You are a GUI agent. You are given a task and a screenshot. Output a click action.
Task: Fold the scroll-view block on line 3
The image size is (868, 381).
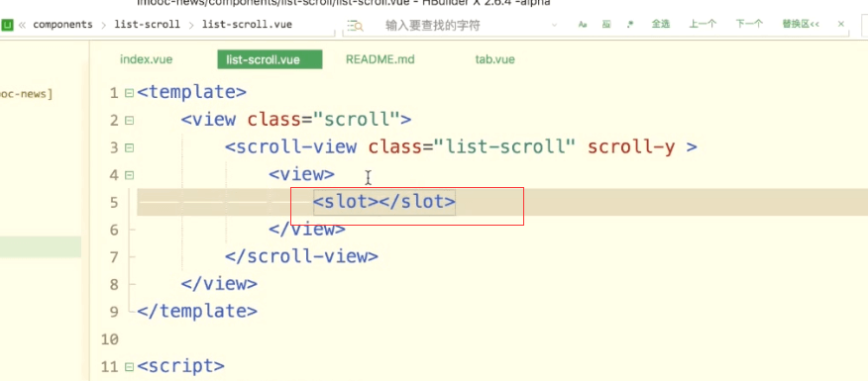[129, 147]
